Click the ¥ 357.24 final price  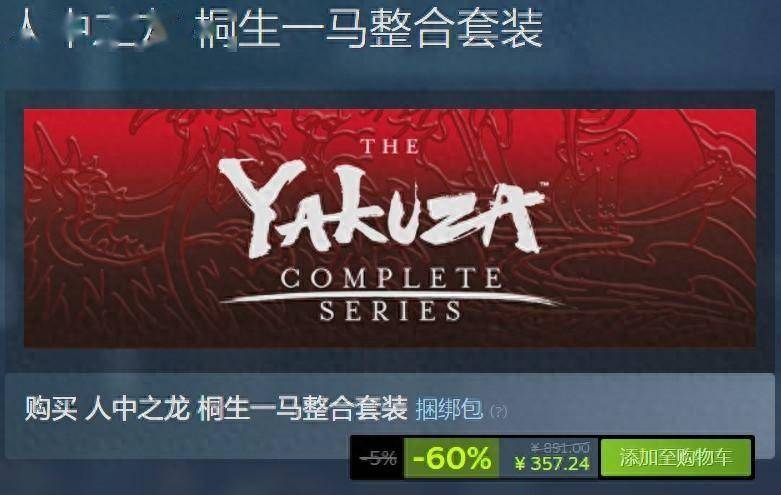(552, 464)
